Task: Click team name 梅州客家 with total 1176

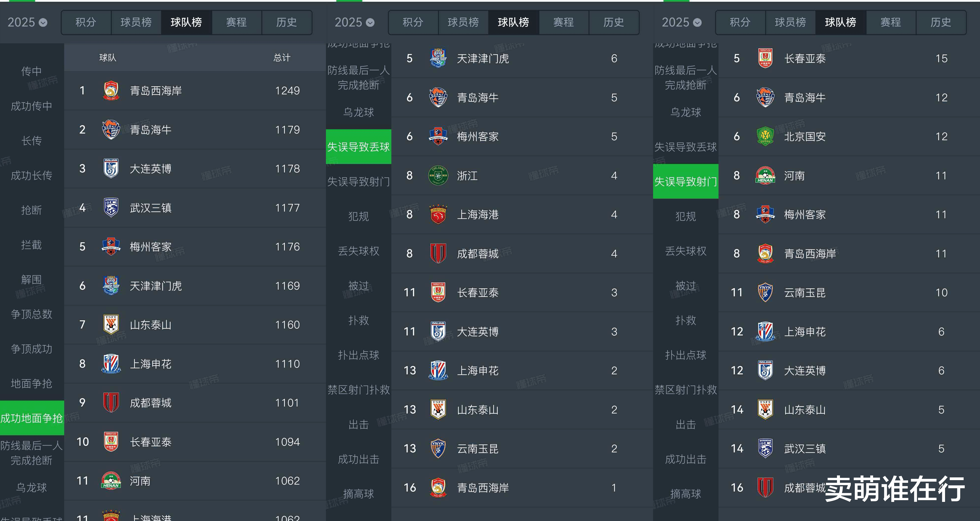Action: (151, 247)
